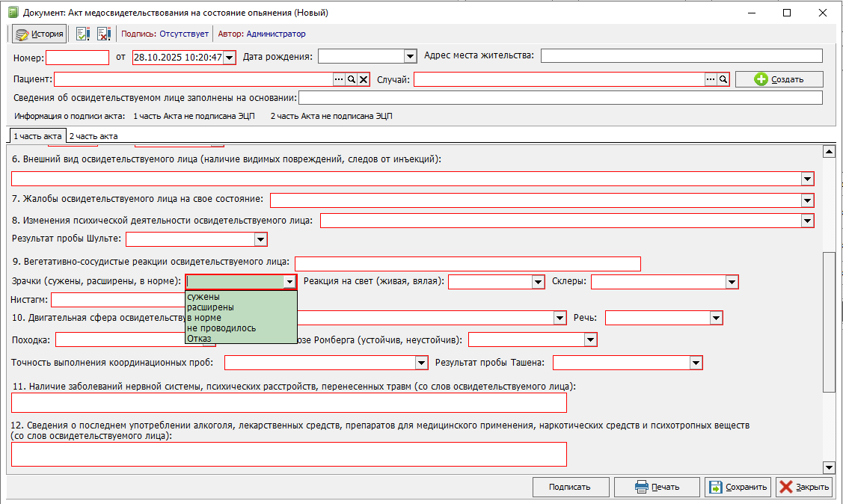Click the remove signature toolbar icon

[103, 34]
